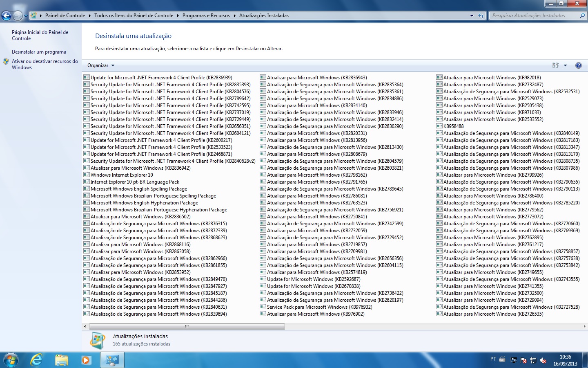Image resolution: width=588 pixels, height=368 pixels.
Task: Select Update for Microsoft Windows (KB2670838)
Action: [310, 286]
